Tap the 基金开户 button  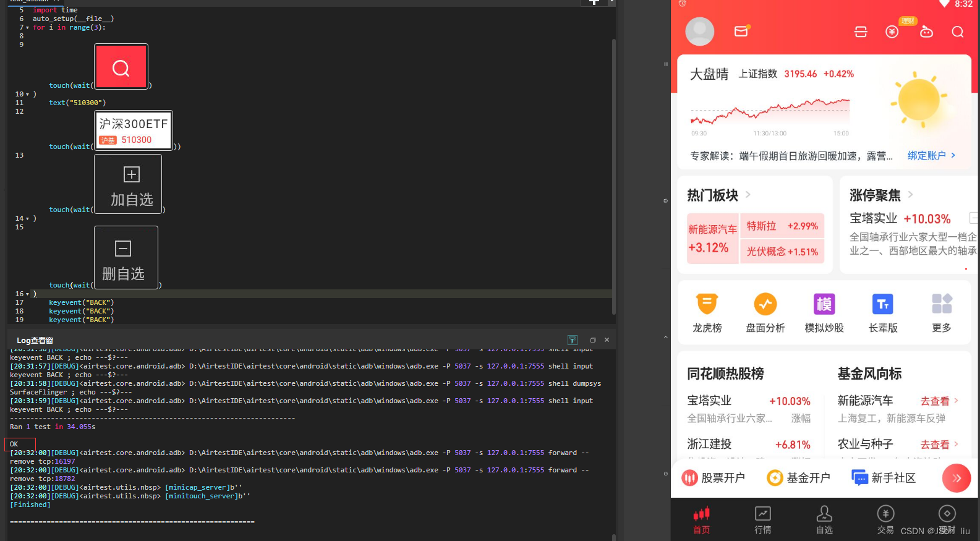point(799,478)
